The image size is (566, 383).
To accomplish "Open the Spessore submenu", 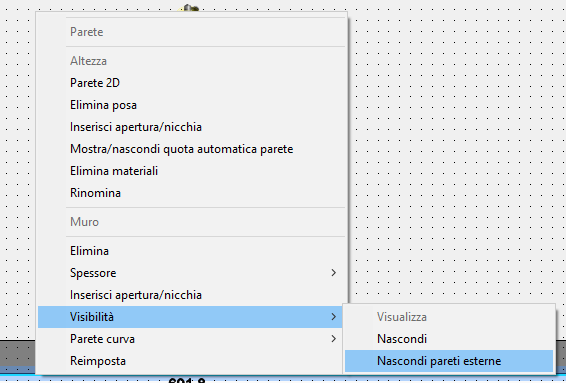I will pyautogui.click(x=191, y=273).
